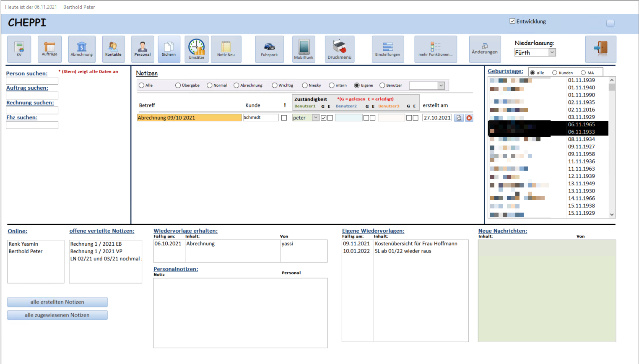
Task: Select note subject Abrechnung 09/10 2021
Action: tap(189, 118)
